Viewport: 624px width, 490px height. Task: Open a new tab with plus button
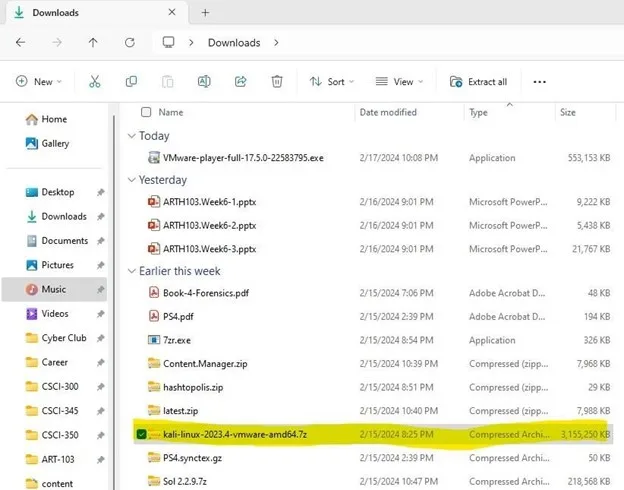point(205,13)
